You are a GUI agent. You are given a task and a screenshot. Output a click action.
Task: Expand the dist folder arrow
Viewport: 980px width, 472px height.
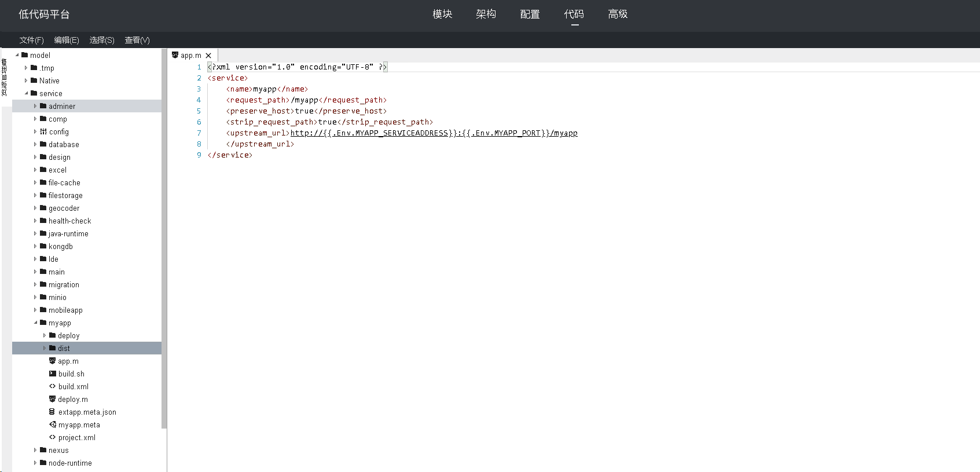45,348
